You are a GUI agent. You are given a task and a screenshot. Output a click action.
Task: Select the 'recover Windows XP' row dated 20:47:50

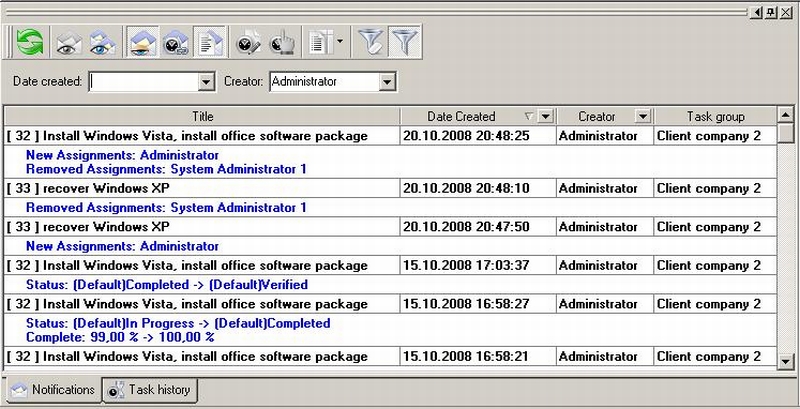click(x=390, y=226)
